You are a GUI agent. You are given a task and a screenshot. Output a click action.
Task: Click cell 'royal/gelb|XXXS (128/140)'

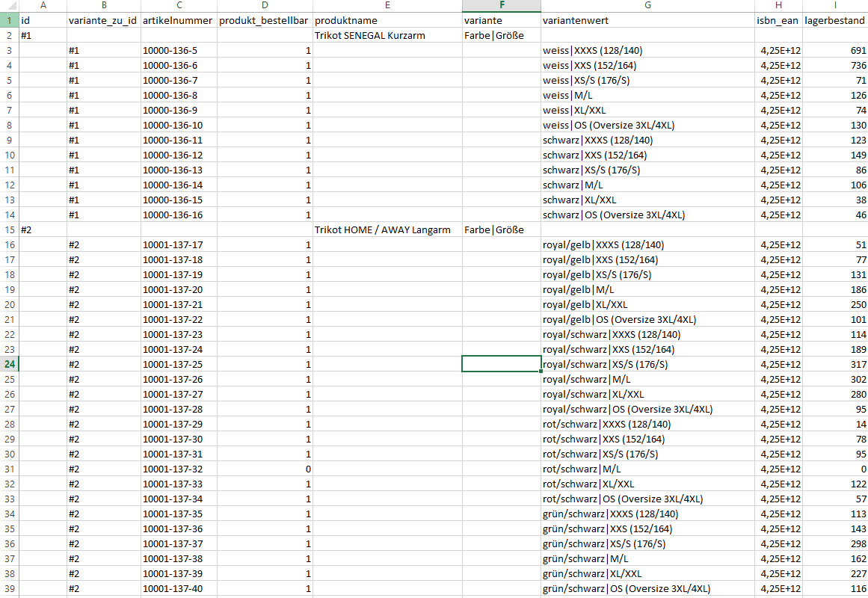click(647, 244)
